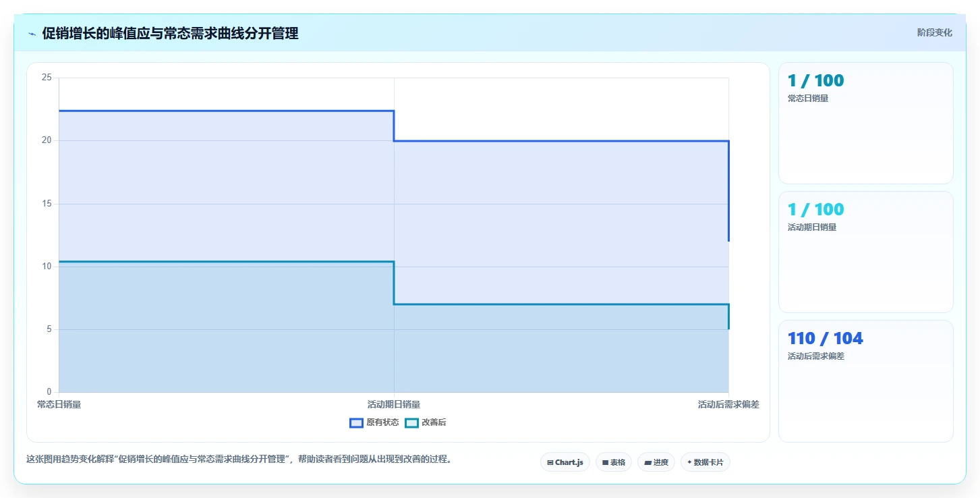Click the 110 / 104 value
This screenshot has height=498, width=980.
(x=826, y=338)
